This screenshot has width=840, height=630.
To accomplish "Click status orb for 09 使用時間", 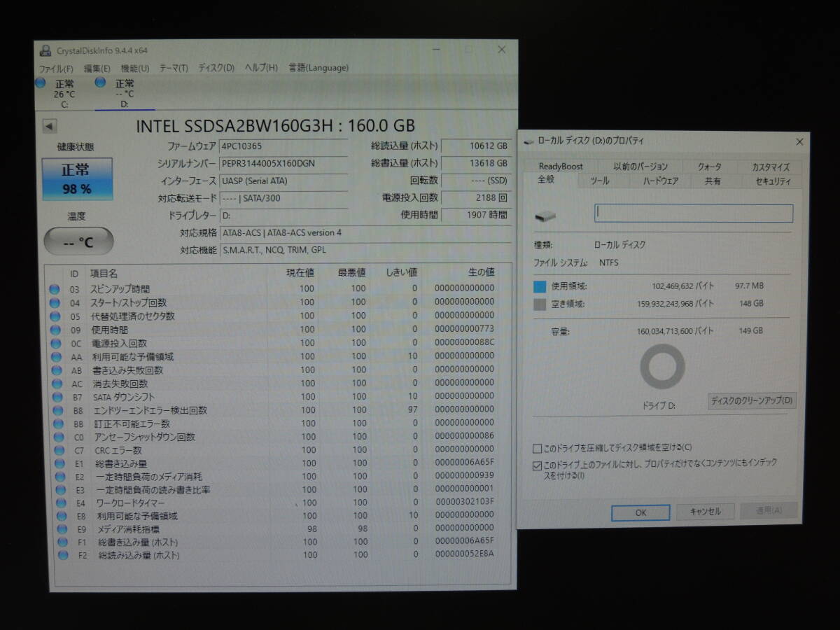I will [55, 329].
